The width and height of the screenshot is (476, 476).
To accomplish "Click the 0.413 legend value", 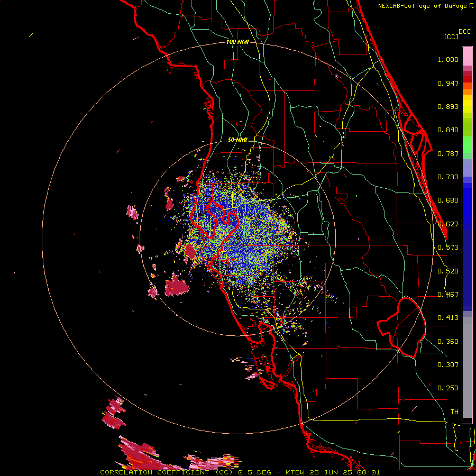I will (x=448, y=318).
